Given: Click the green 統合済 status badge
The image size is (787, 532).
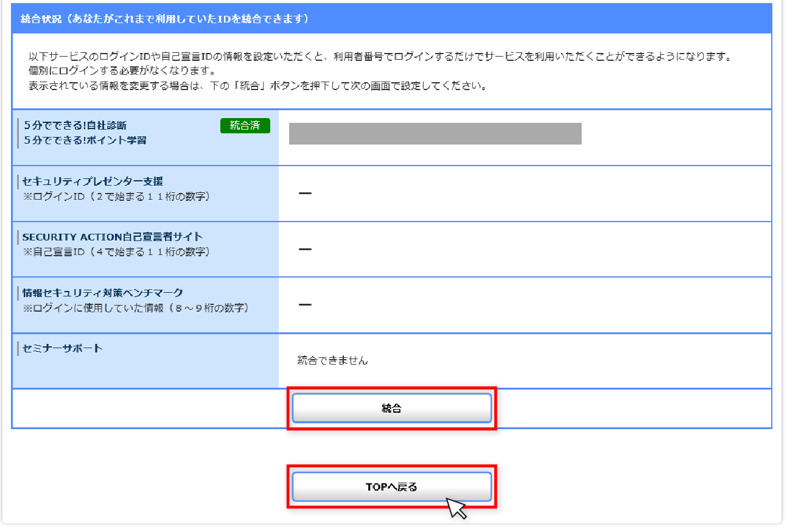Looking at the screenshot, I should pos(245,125).
